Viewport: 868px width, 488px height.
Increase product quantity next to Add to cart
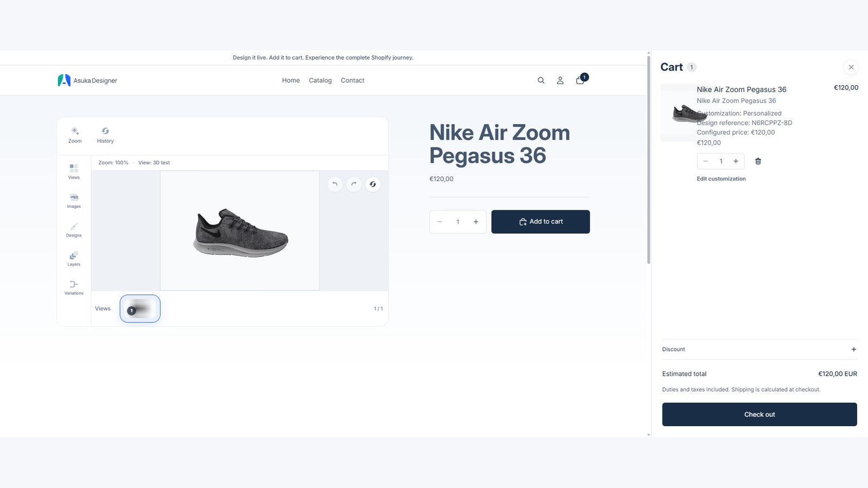(476, 222)
